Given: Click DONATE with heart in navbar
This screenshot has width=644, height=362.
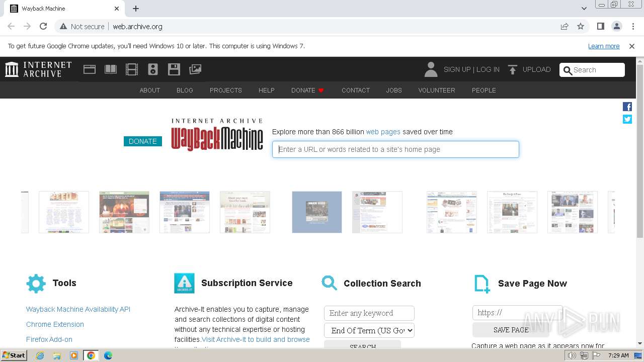Looking at the screenshot, I should [307, 90].
